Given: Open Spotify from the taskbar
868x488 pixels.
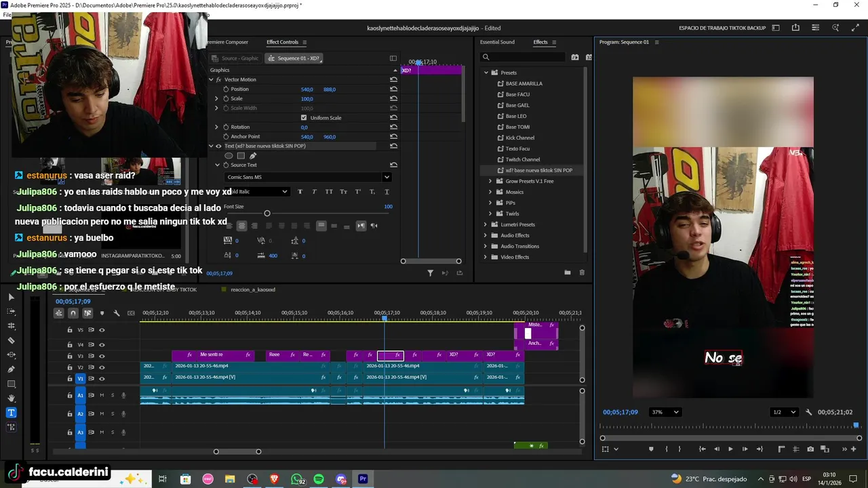Looking at the screenshot, I should point(319,479).
